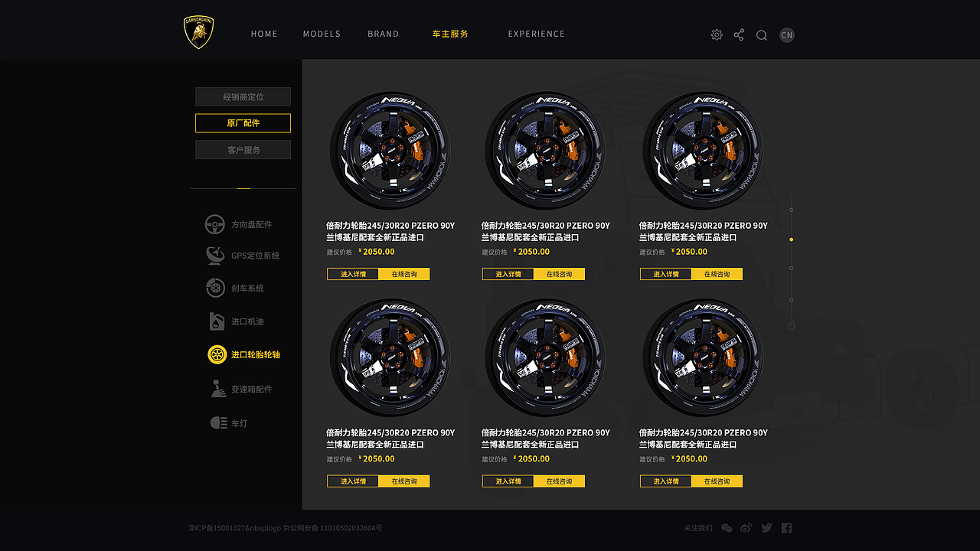Click the top-middle card ¥2050.00 price
The image size is (980, 551).
(x=531, y=252)
